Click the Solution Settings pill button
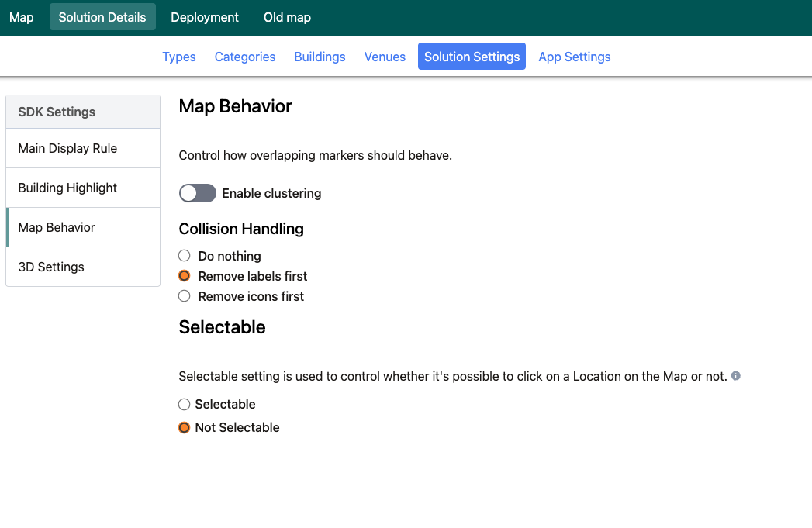812x528 pixels. tap(472, 57)
